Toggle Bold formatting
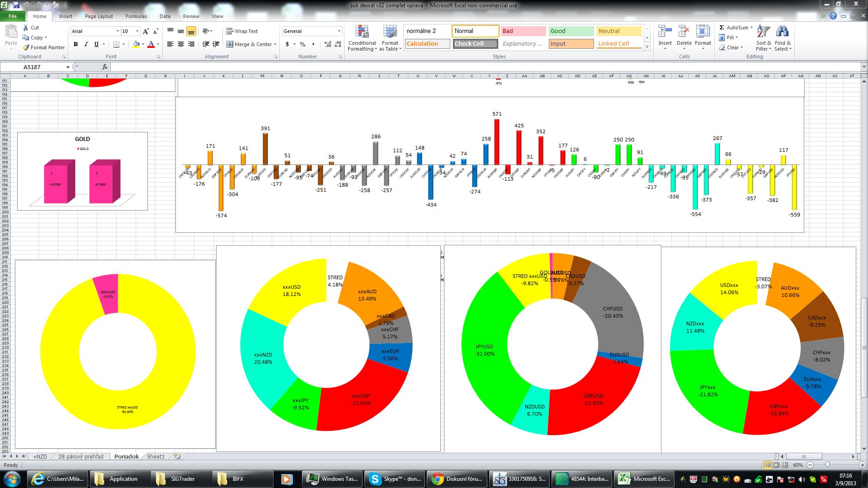 coord(75,44)
